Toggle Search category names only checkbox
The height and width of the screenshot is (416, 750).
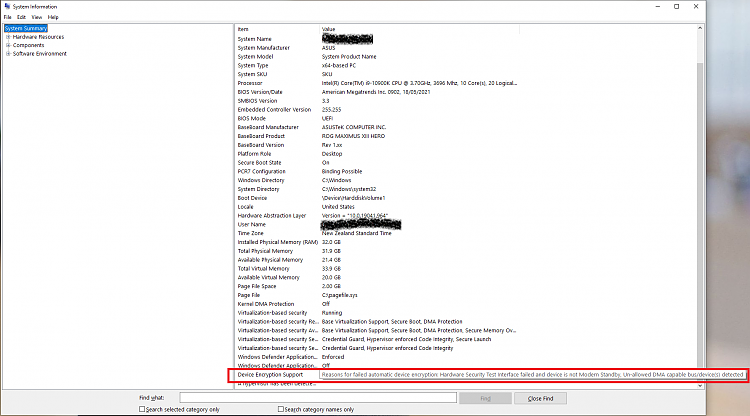(x=281, y=409)
